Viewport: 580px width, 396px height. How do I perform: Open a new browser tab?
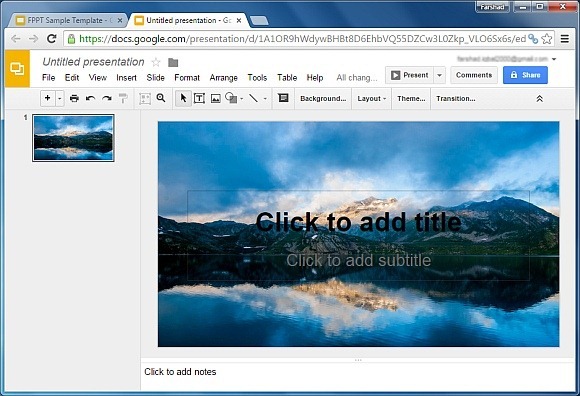point(259,21)
